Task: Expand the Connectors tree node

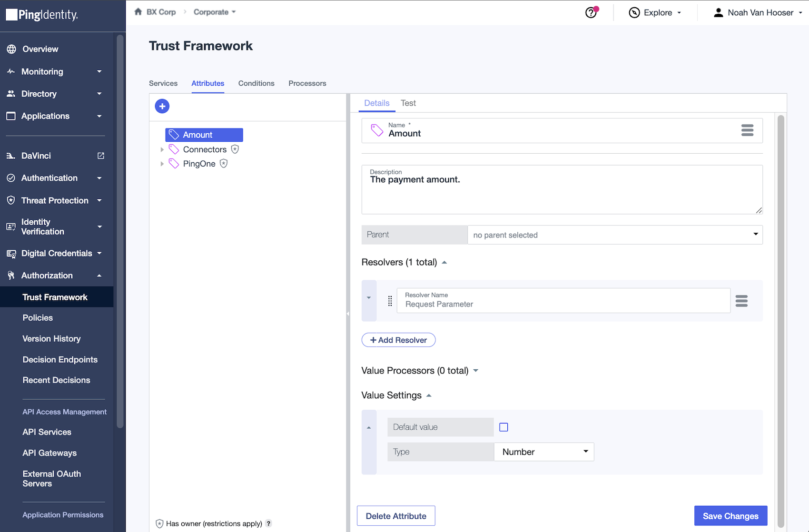Action: (162, 149)
